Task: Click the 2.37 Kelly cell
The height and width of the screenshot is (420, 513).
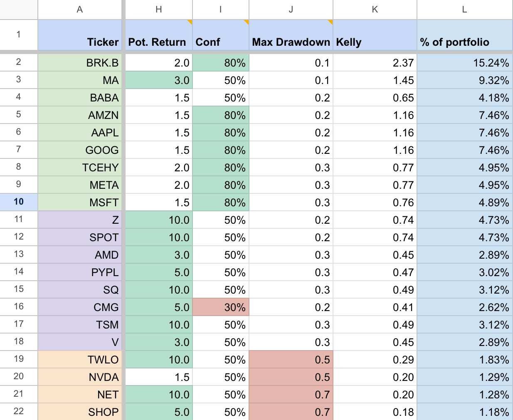Action: (375, 63)
